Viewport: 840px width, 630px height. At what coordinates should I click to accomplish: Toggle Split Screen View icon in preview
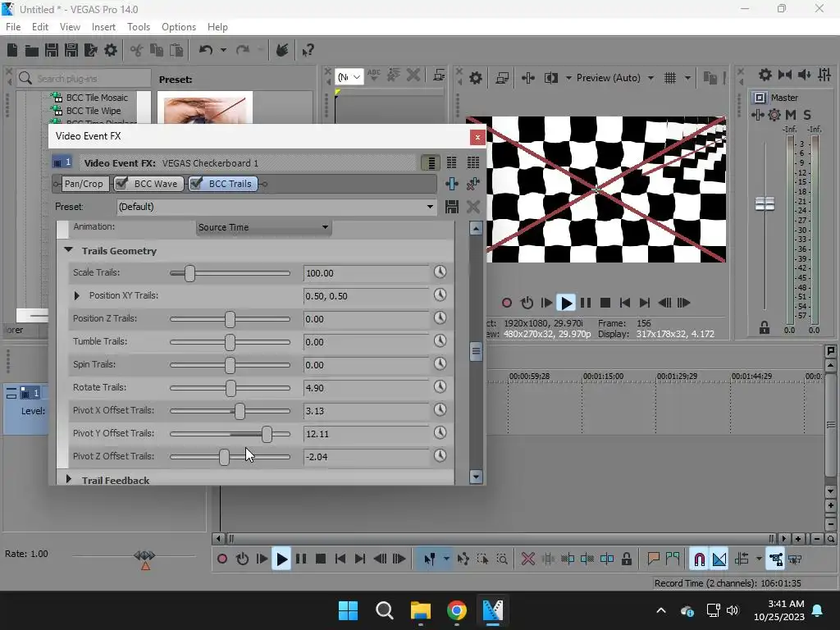[550, 78]
